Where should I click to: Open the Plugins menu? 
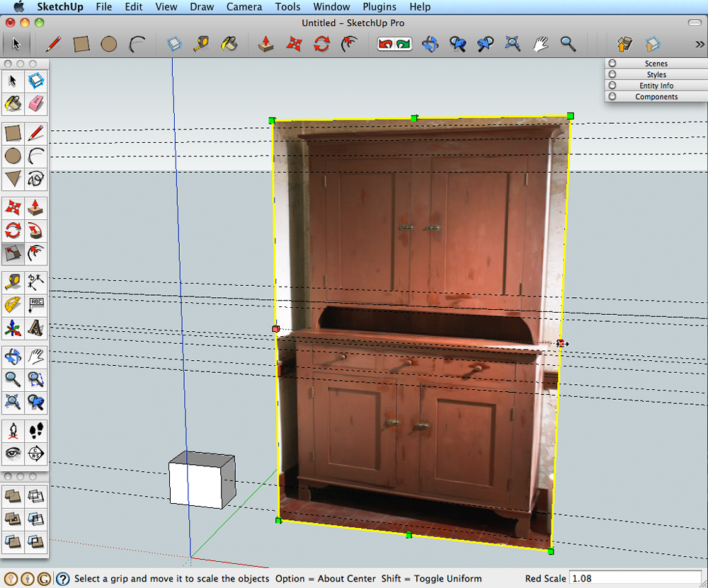point(379,6)
